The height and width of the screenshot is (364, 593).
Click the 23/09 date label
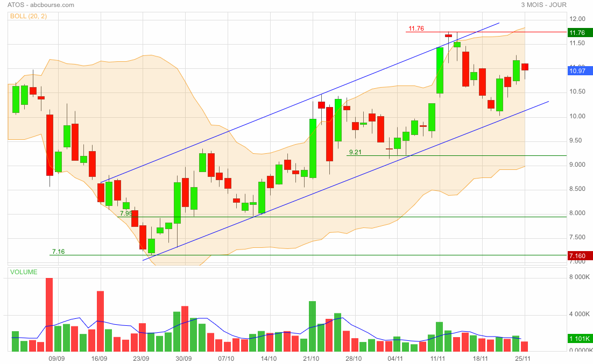(141, 359)
